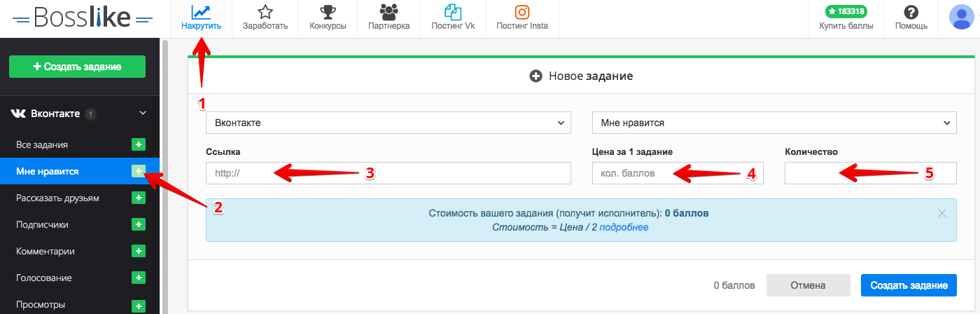Open the Накрутить tab

click(201, 19)
